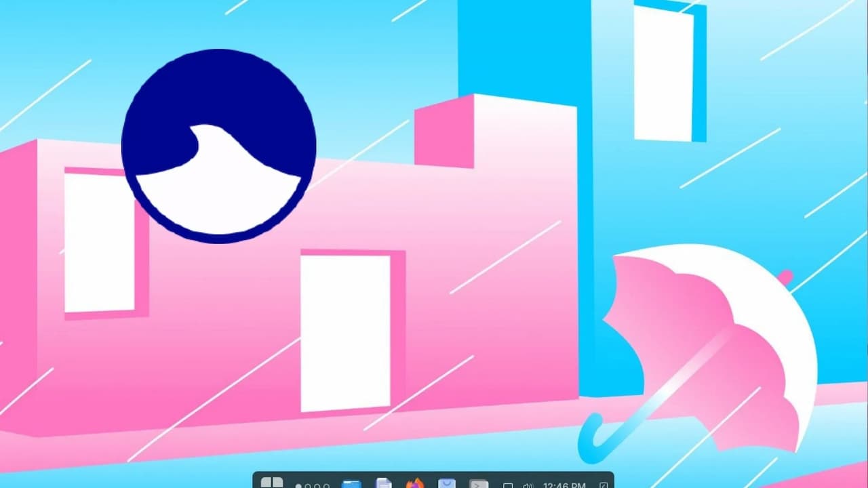Launch the Firefox browser
The width and height of the screenshot is (868, 488).
click(415, 483)
